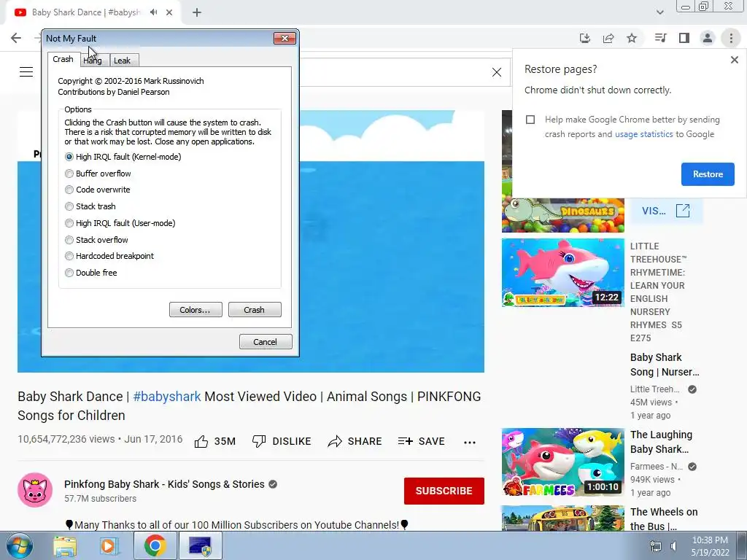Screen dimensions: 747x560
Task: Select Double free crash option
Action: coord(69,273)
